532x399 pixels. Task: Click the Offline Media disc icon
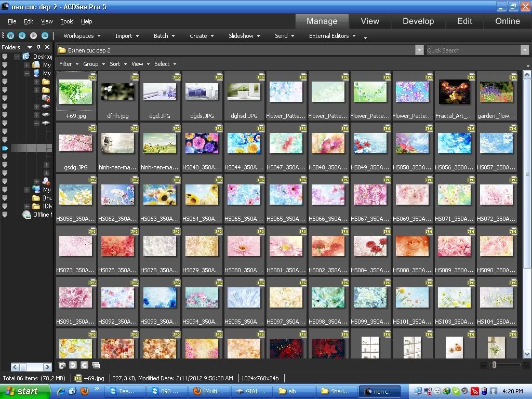coord(26,215)
